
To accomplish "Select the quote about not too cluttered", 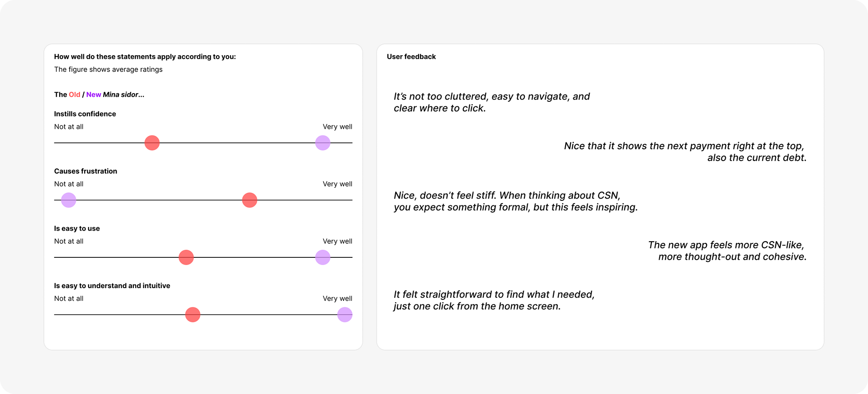I will click(x=491, y=102).
